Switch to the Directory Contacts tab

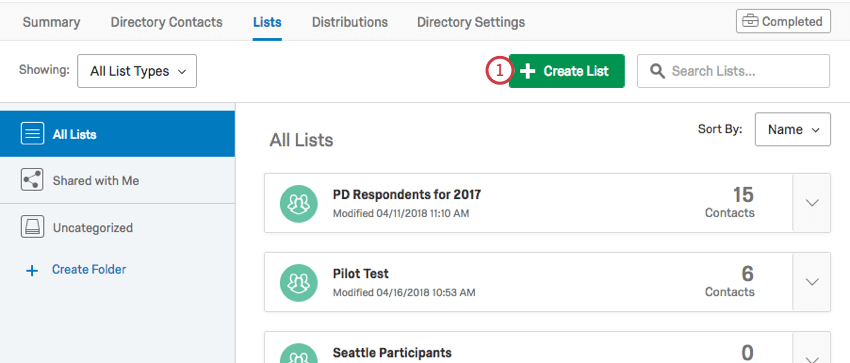(x=166, y=22)
